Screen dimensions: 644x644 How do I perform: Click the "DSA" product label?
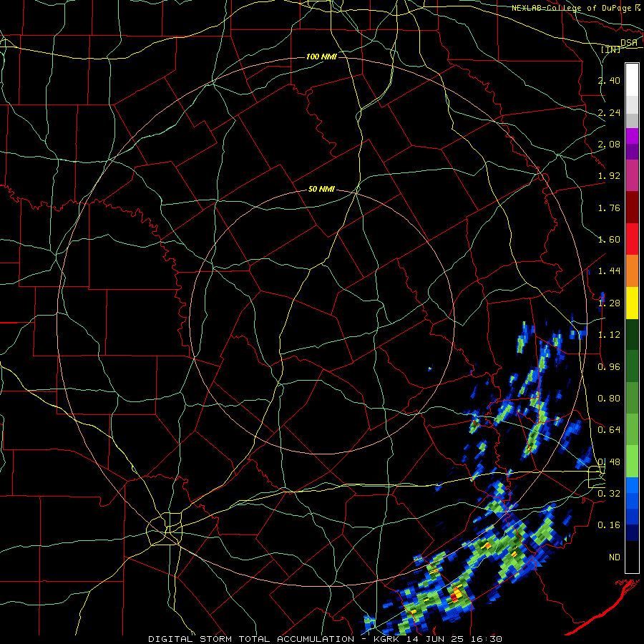click(x=629, y=43)
